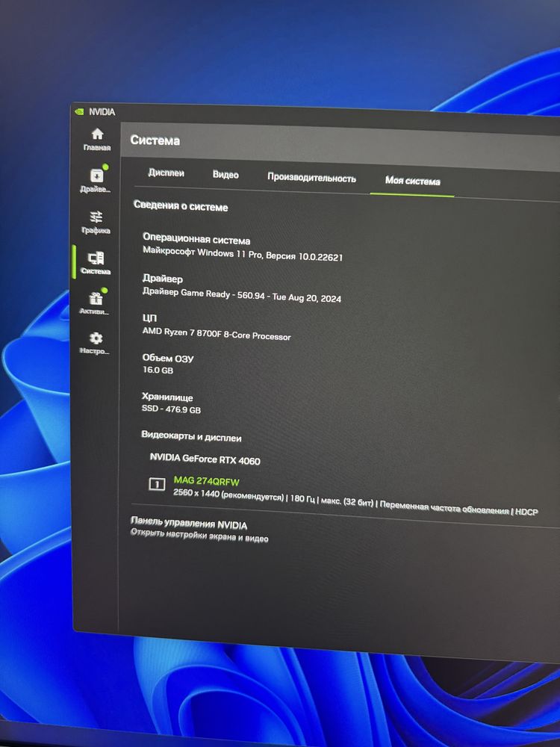Open the Драйверы section in sidebar
This screenshot has width=560, height=747.
click(96, 179)
